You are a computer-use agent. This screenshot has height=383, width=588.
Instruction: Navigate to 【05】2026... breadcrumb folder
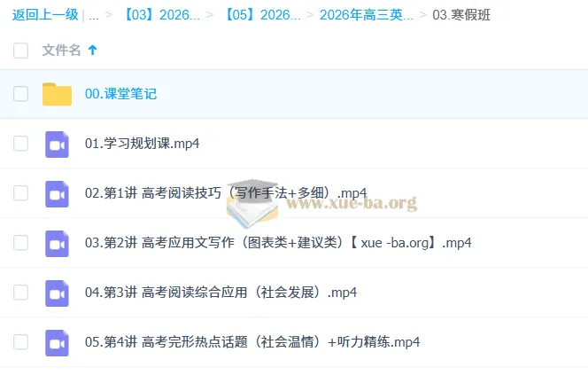point(261,15)
